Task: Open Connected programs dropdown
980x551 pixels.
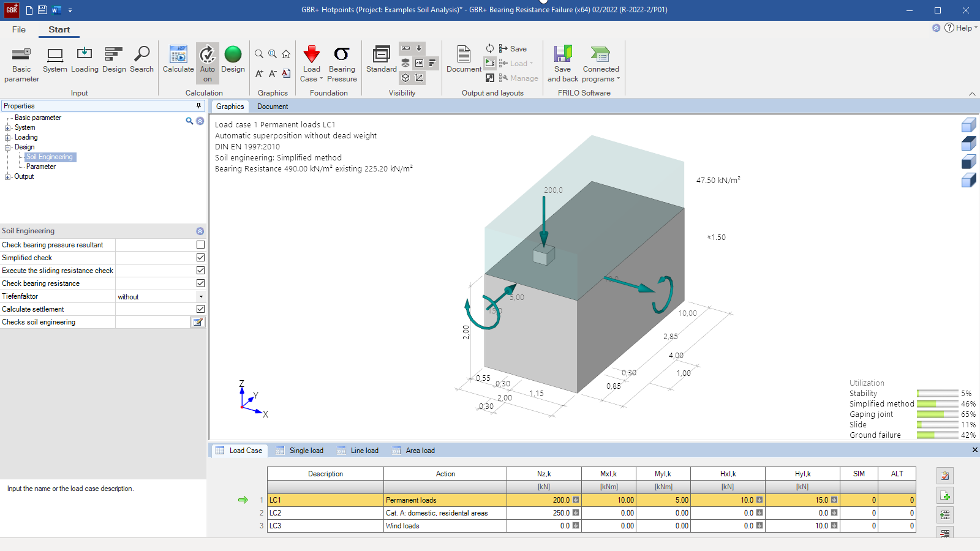Action: 601,64
